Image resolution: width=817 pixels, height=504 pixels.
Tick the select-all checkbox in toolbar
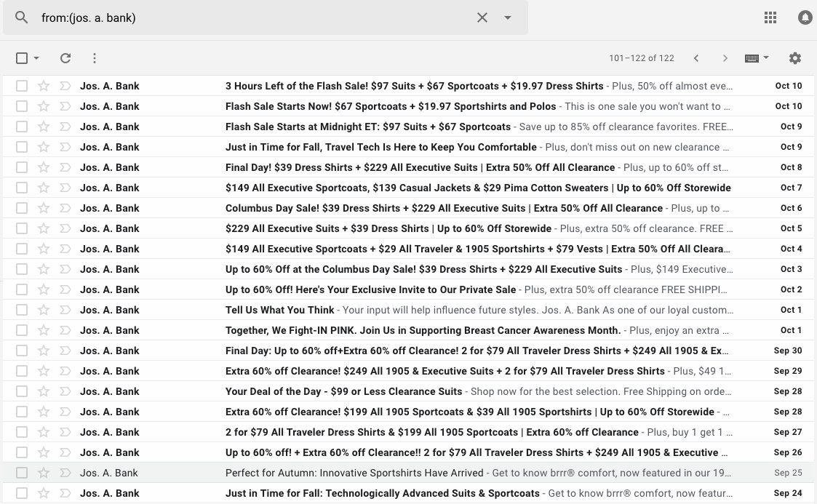click(x=21, y=57)
